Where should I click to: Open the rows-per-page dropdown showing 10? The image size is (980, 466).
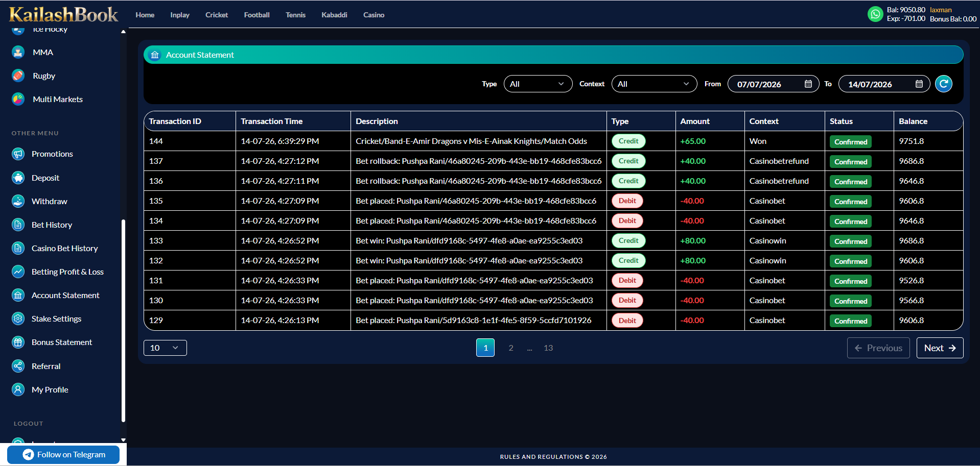pyautogui.click(x=165, y=348)
